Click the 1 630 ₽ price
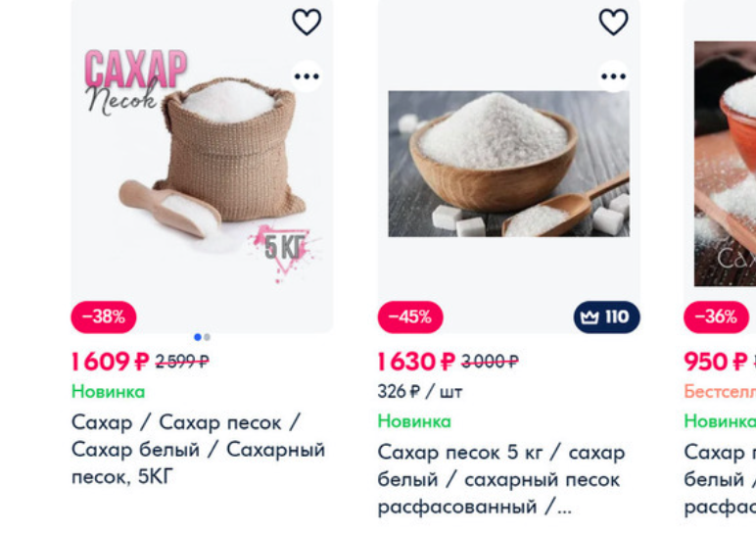756x535 pixels. [x=416, y=362]
